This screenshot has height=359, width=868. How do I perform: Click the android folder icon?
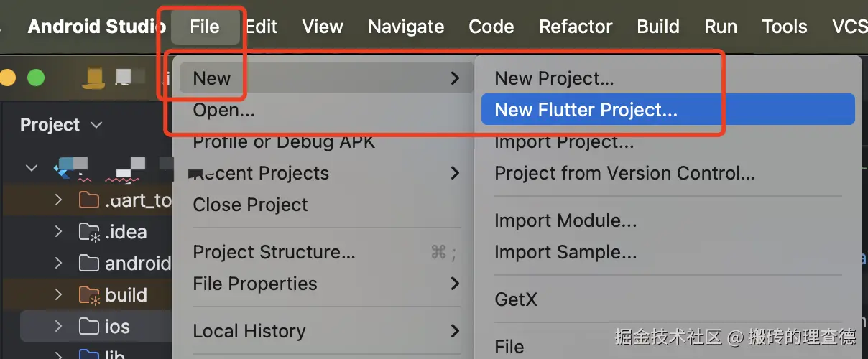pos(89,264)
